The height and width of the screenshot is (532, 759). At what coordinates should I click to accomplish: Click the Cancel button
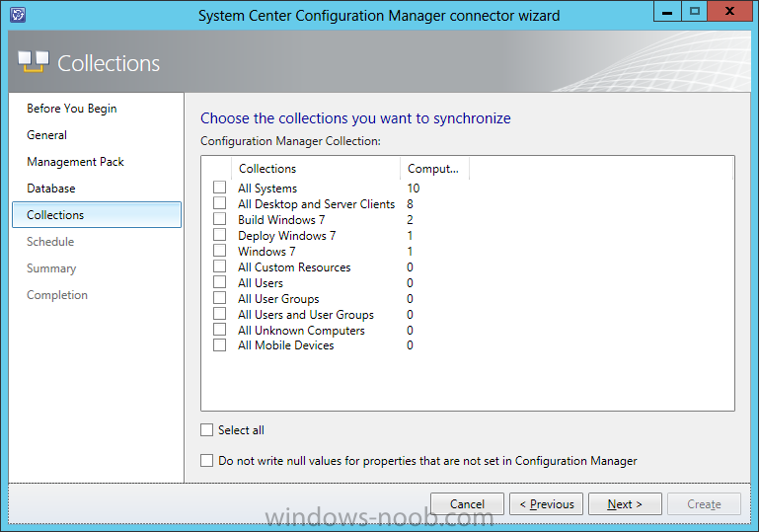(467, 504)
